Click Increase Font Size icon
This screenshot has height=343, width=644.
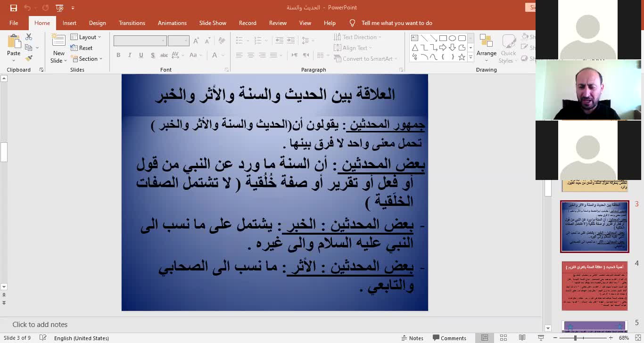pyautogui.click(x=197, y=41)
